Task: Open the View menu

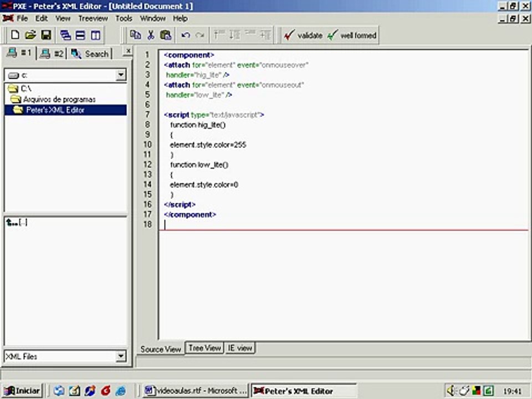Action: click(x=63, y=18)
